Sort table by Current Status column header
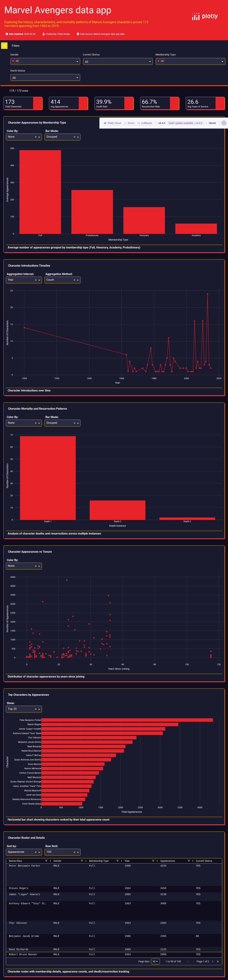 coord(204,861)
